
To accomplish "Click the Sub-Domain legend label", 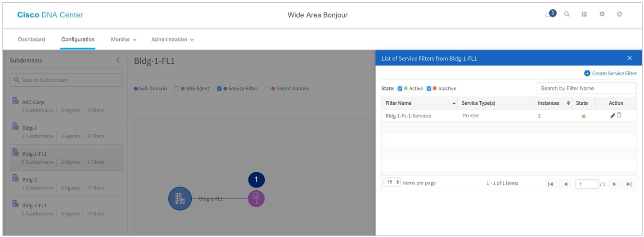I will pyautogui.click(x=153, y=89).
